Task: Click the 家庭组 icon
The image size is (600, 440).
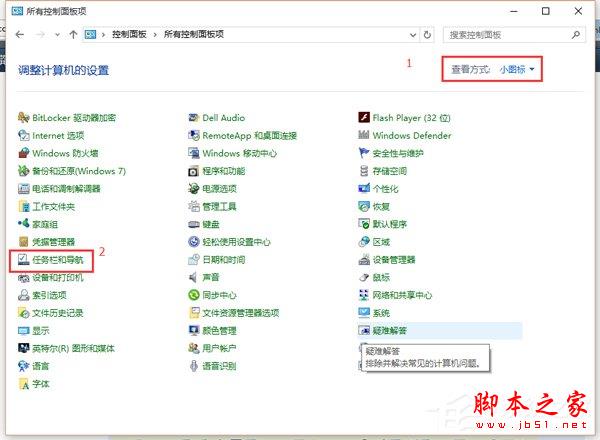Action: pos(23,224)
